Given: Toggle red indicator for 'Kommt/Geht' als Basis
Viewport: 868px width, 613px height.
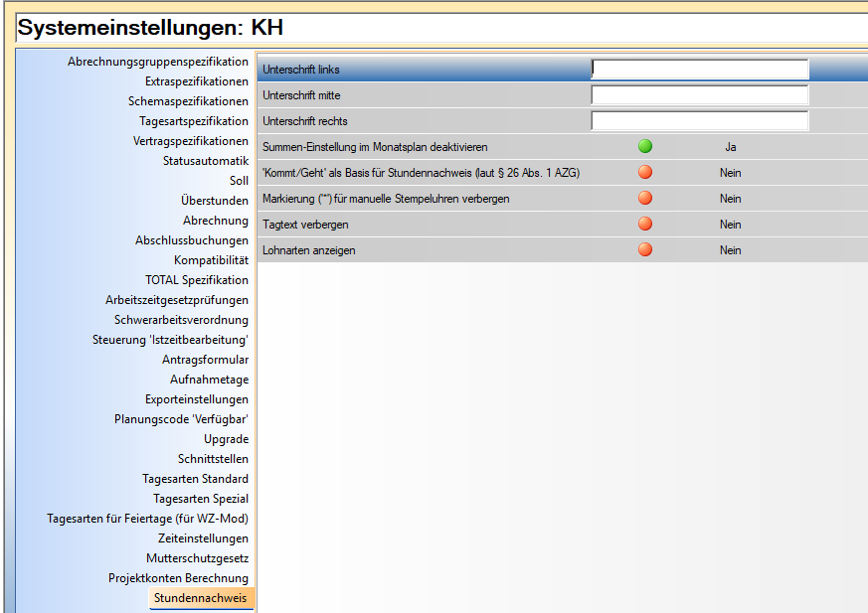Looking at the screenshot, I should 645,173.
